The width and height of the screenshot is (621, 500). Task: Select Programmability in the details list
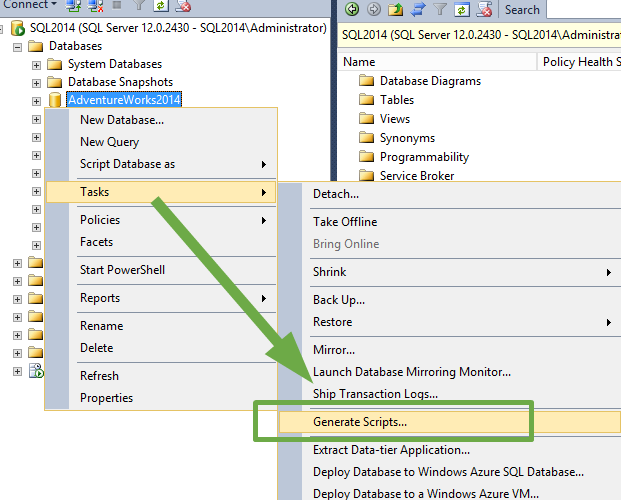(x=424, y=157)
